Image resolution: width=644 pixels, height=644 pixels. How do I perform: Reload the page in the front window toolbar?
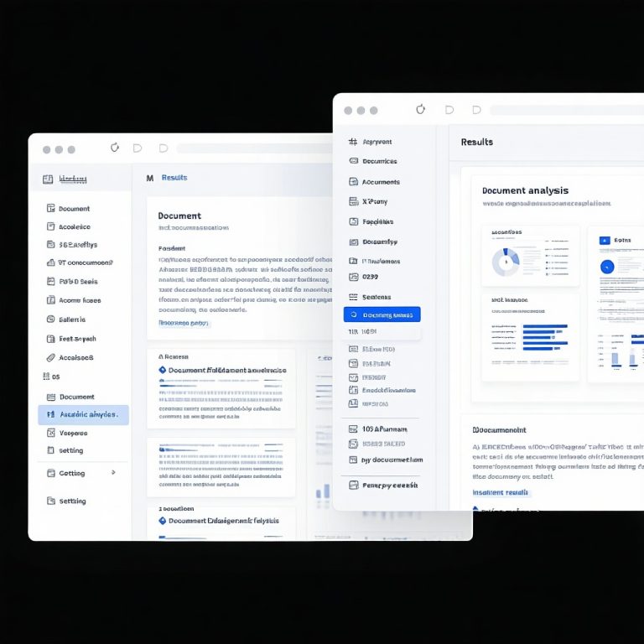point(420,109)
